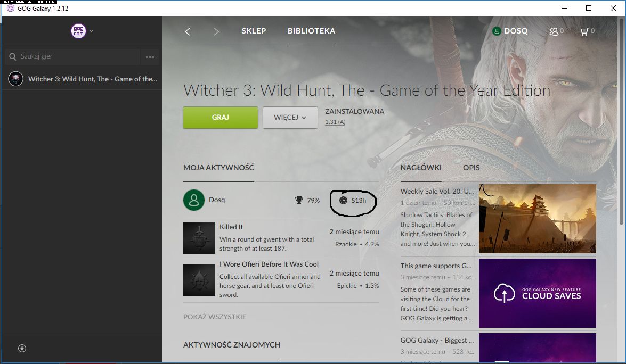
Task: Open the Cloud Saves news thumbnail
Action: pyautogui.click(x=537, y=293)
